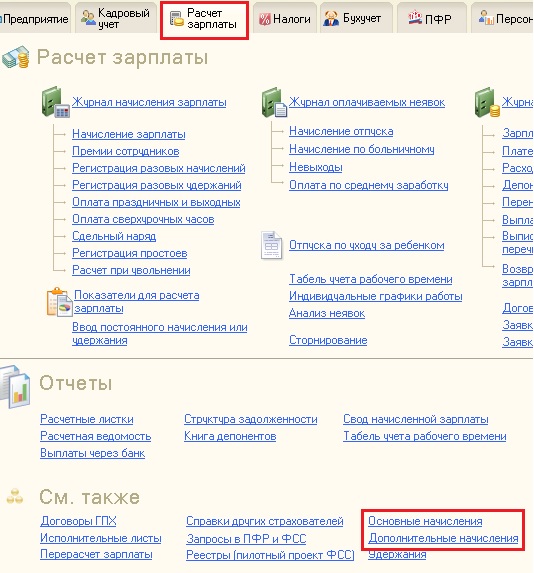Click the money stack icon beside Расчет зарплаты heading
This screenshot has height=573, width=534.
tap(16, 57)
